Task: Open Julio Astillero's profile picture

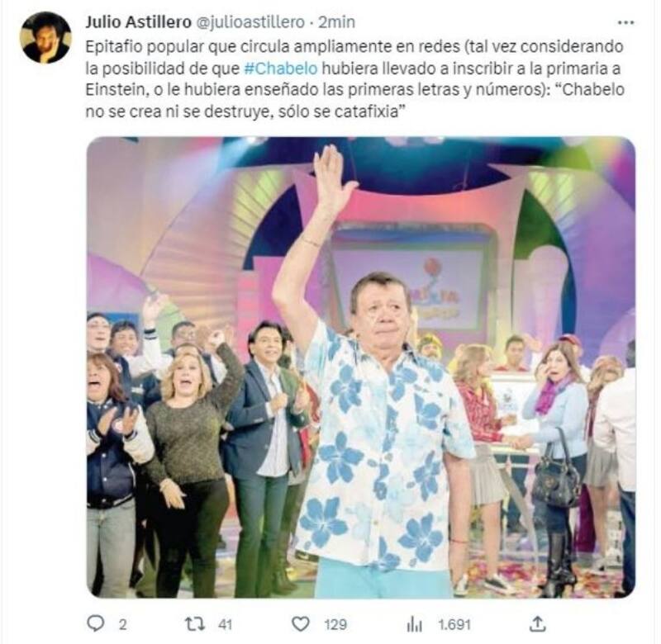Action: click(x=45, y=37)
